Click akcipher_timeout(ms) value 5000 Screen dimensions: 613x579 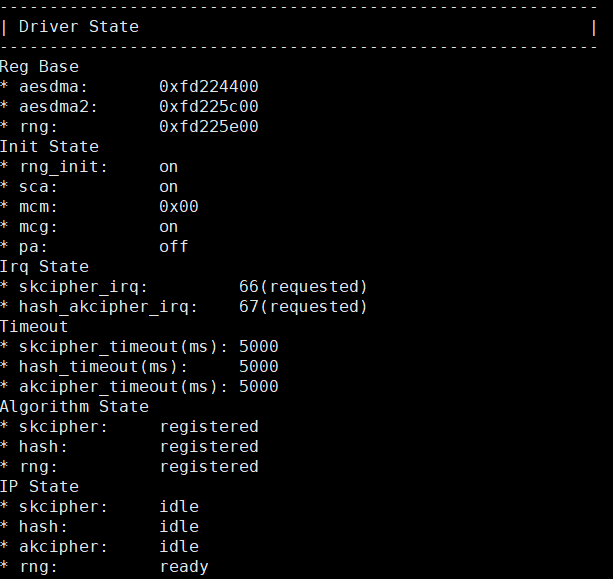point(259,386)
